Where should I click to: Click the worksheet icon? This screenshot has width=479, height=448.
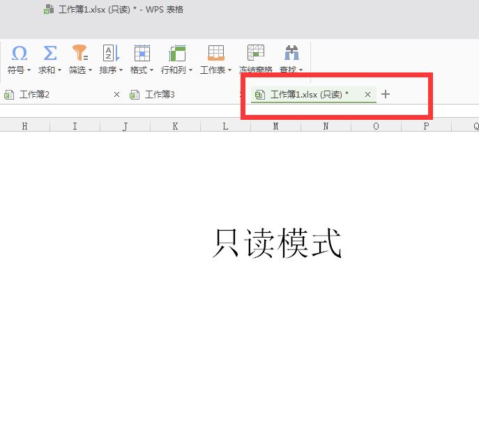(216, 53)
